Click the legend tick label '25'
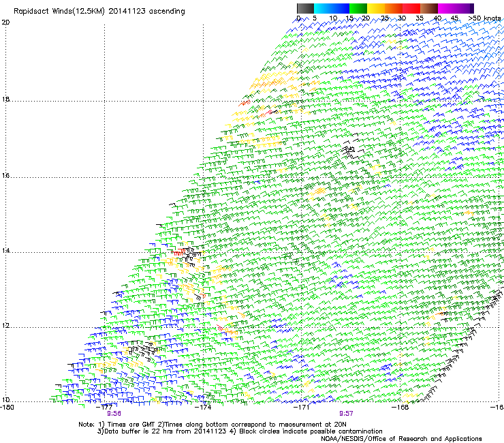The image size is (504, 443). pos(385,18)
